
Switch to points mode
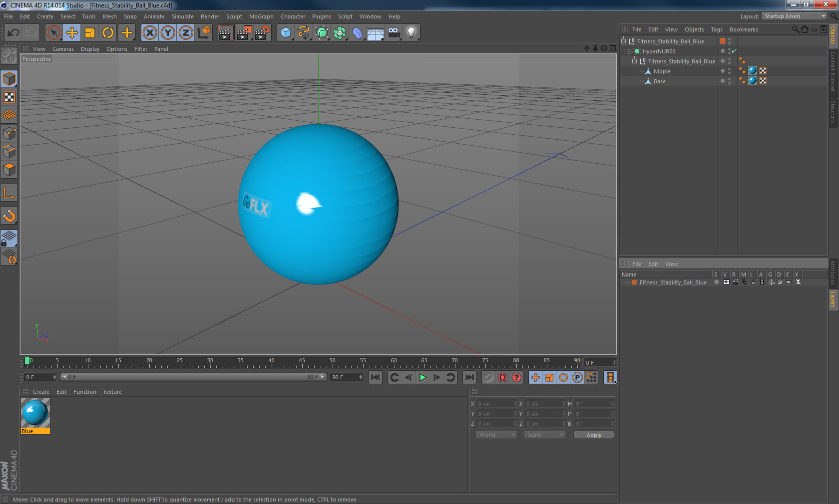pos(9,134)
